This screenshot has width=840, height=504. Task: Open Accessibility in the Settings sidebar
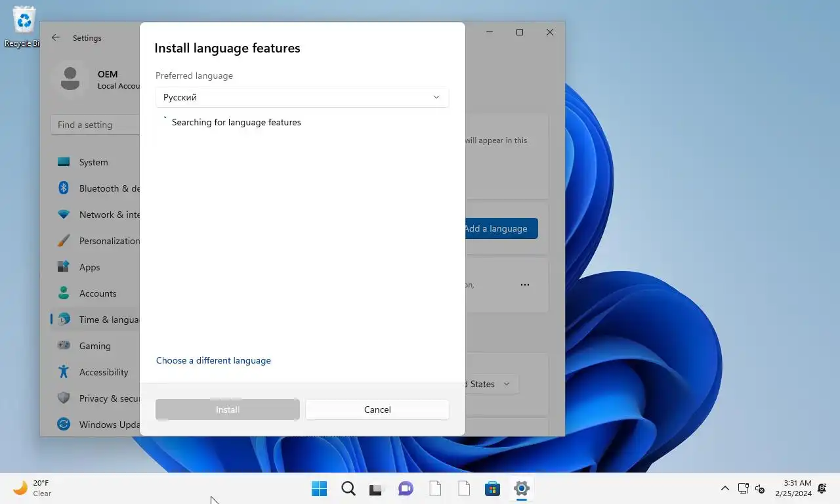[96, 372]
